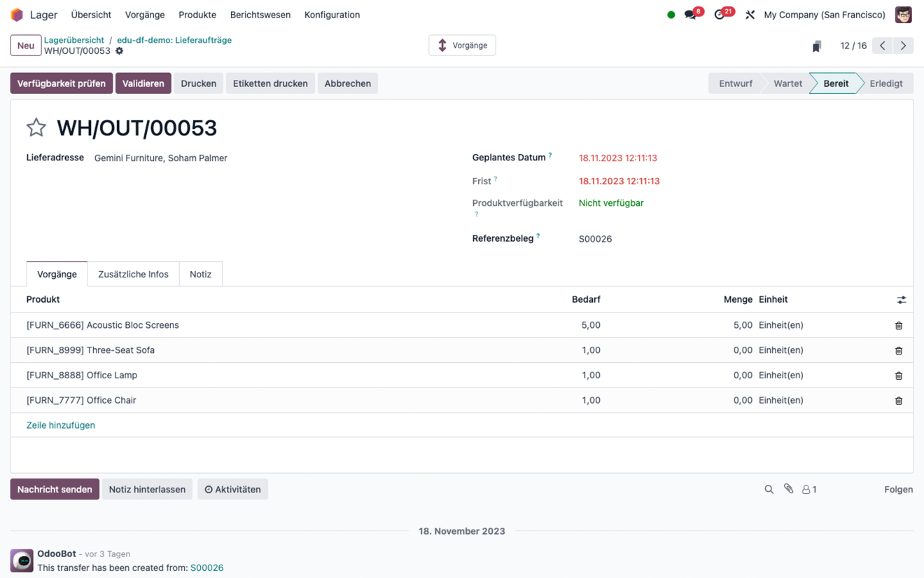Open the Produkte menu

coord(197,15)
